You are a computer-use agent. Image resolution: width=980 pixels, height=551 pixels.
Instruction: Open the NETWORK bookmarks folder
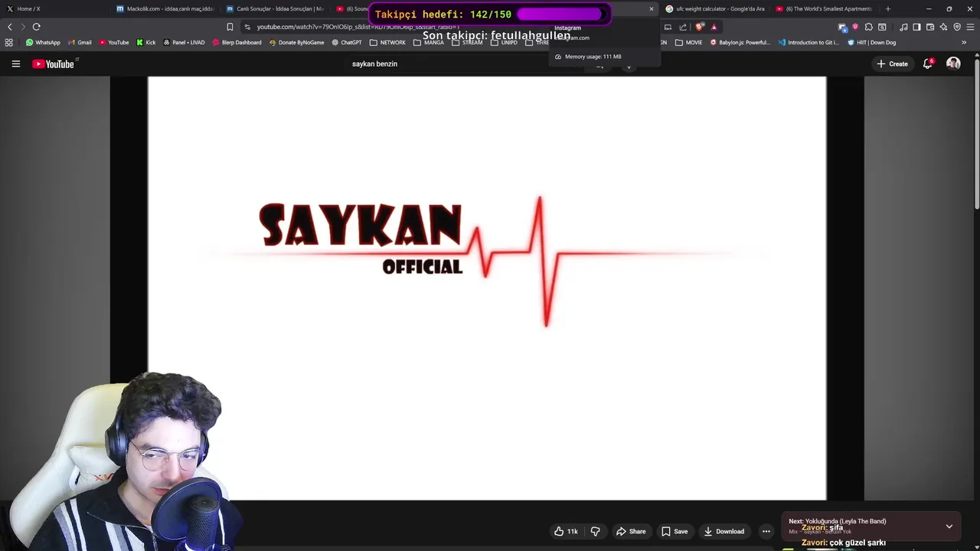click(x=387, y=42)
